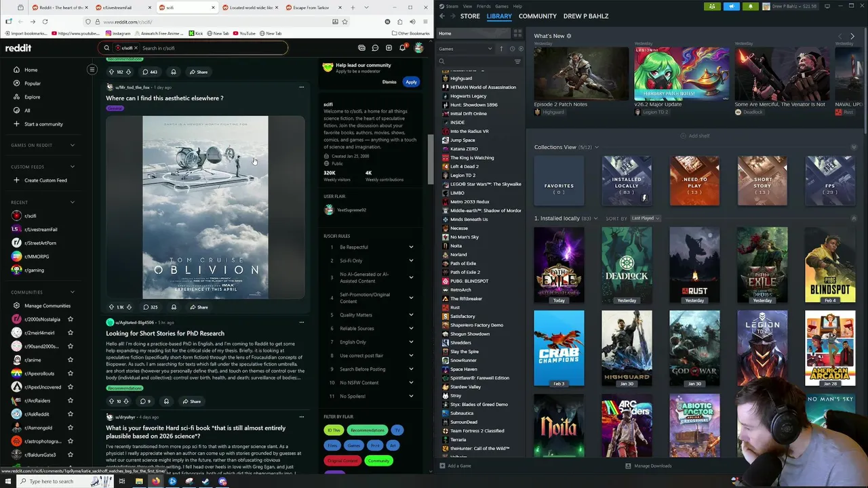
Task: Apply to be a moderator
Action: pyautogui.click(x=411, y=82)
